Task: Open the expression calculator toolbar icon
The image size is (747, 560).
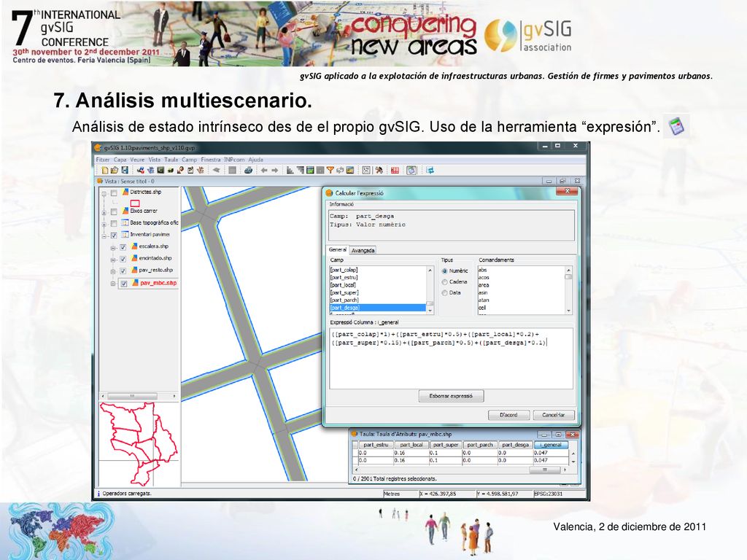Action: pyautogui.click(x=411, y=170)
